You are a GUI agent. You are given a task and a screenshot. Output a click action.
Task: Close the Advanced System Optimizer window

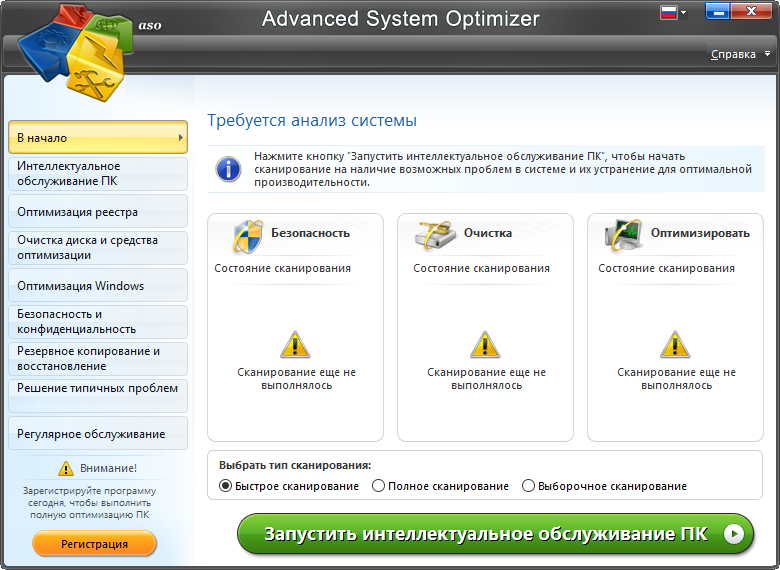click(752, 11)
